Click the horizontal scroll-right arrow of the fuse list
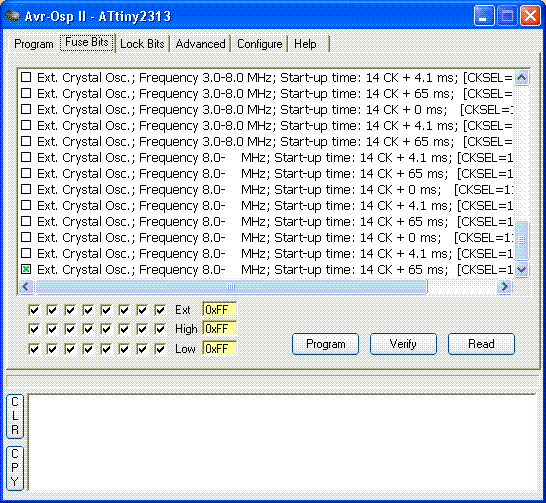Viewport: 546px width, 503px height. (x=504, y=287)
